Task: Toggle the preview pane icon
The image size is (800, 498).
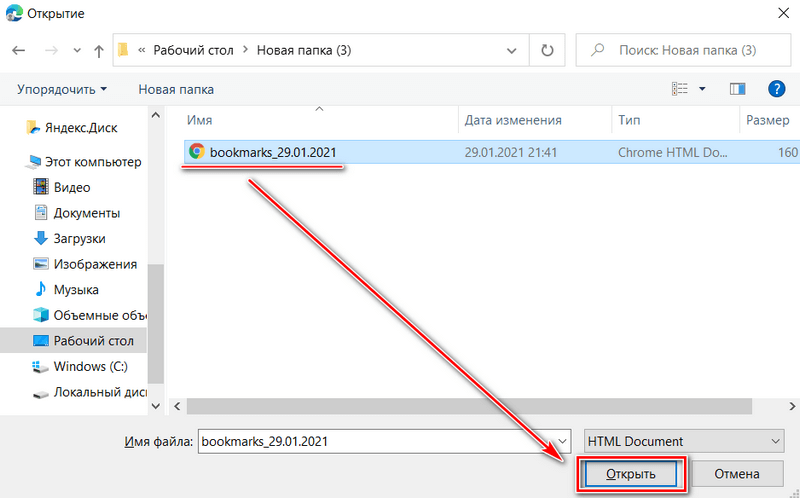Action: click(737, 89)
